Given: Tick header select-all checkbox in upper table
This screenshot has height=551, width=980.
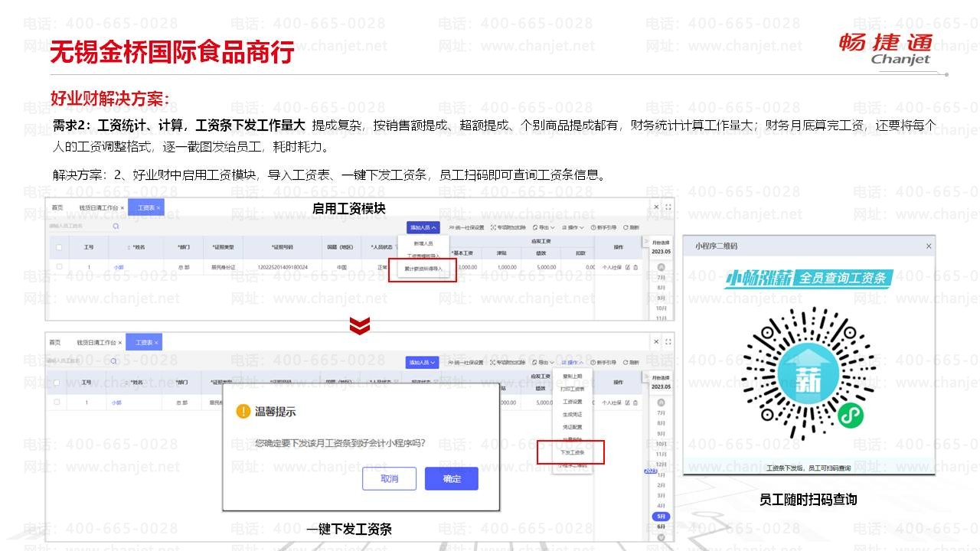Looking at the screenshot, I should point(59,247).
